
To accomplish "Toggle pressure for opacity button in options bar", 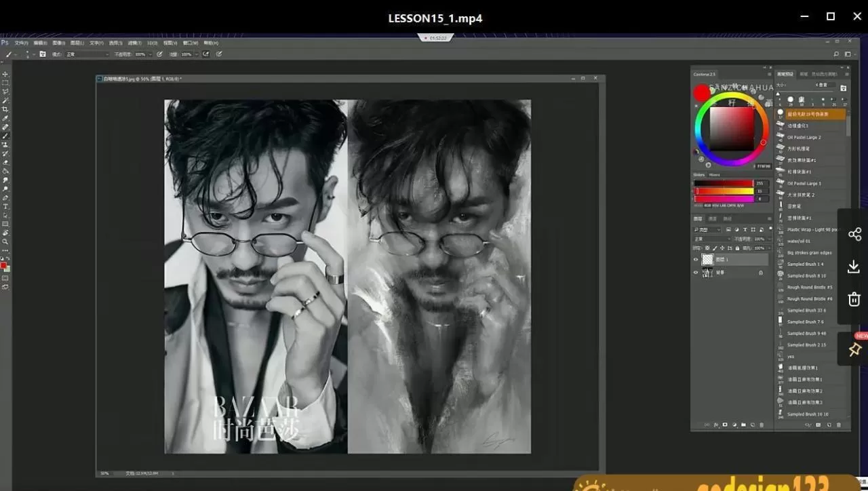I will coord(160,54).
